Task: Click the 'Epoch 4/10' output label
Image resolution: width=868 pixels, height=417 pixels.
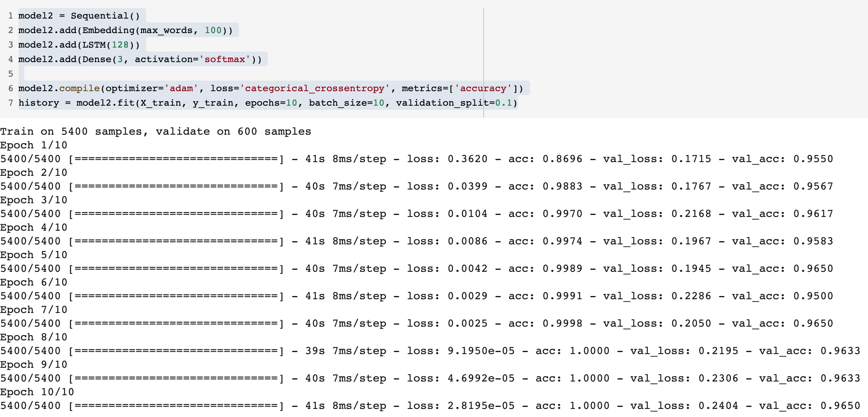Action: point(34,227)
